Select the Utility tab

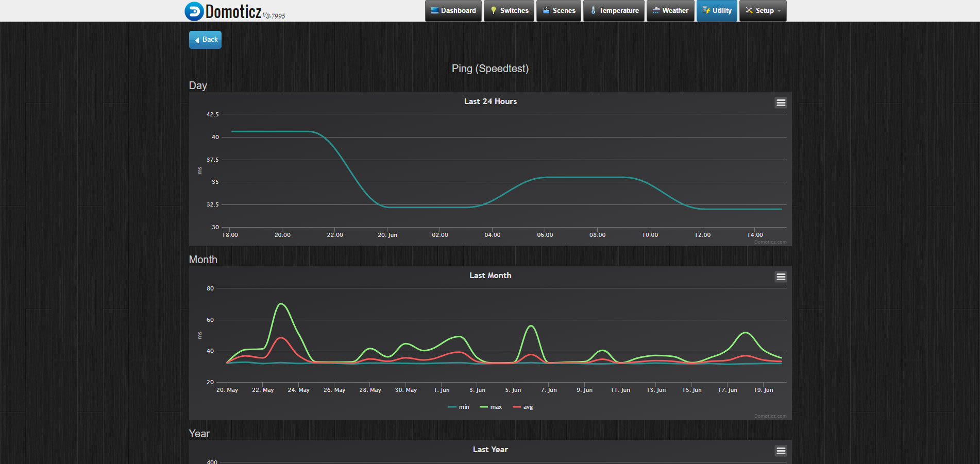pos(717,10)
